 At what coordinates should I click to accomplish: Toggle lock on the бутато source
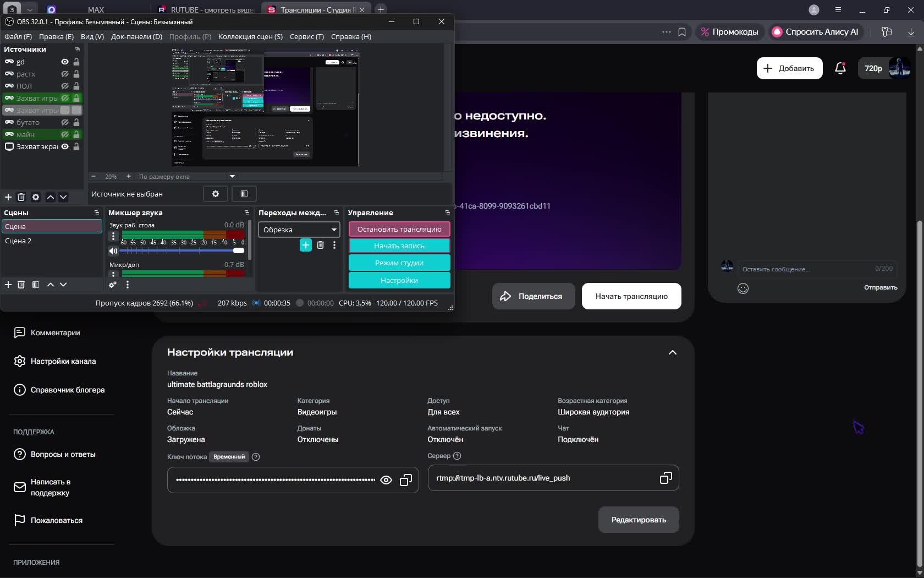[76, 122]
